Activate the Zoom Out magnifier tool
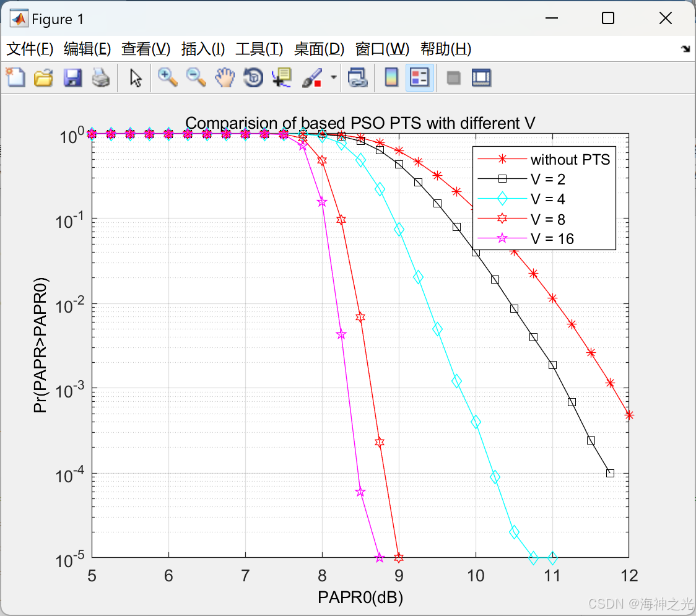Viewport: 696px width, 616px height. [x=196, y=77]
